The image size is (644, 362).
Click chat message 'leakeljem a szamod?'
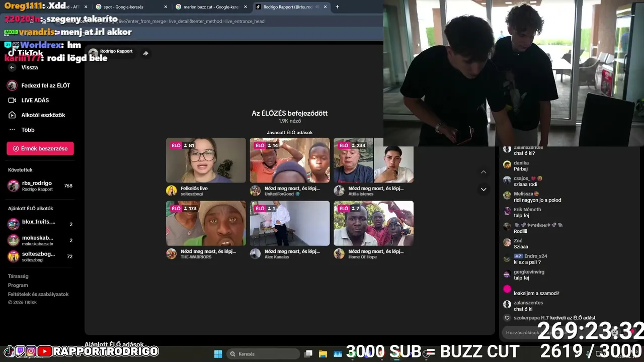pyautogui.click(x=536, y=293)
